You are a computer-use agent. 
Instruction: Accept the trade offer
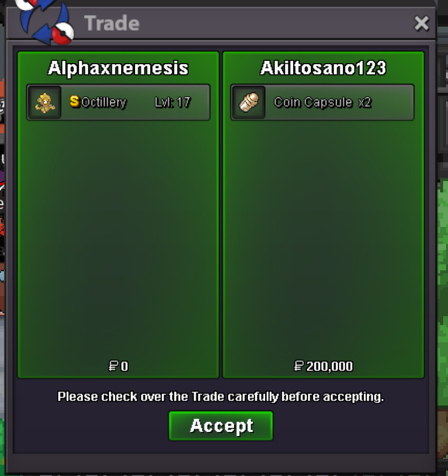point(221,426)
